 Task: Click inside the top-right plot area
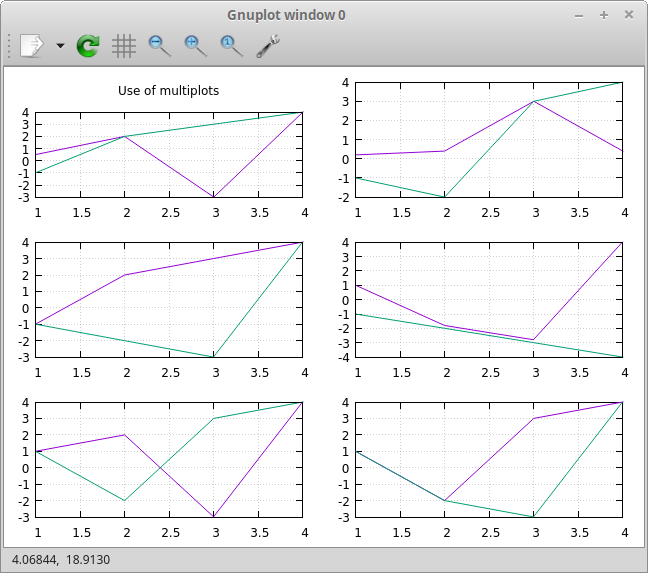coord(490,140)
